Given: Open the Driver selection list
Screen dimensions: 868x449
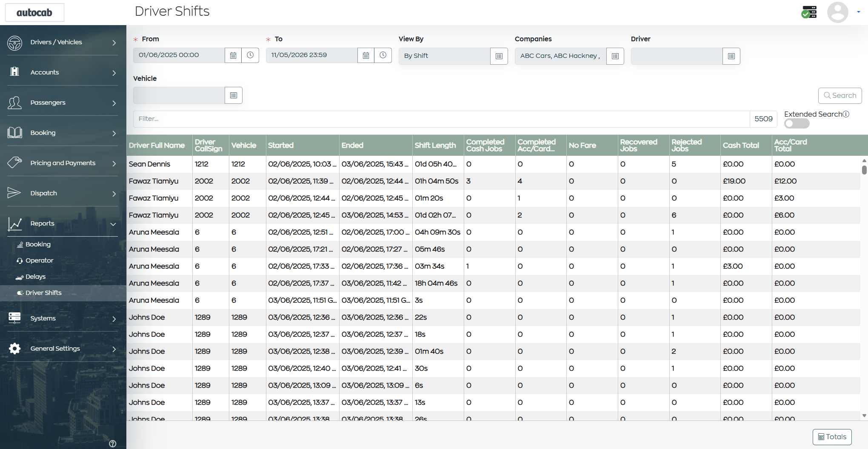Looking at the screenshot, I should pos(731,56).
